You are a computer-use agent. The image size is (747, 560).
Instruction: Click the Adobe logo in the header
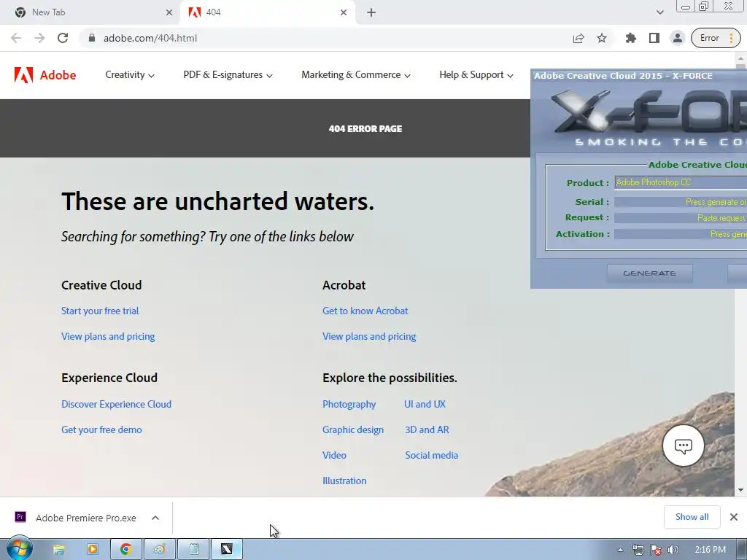tap(45, 75)
